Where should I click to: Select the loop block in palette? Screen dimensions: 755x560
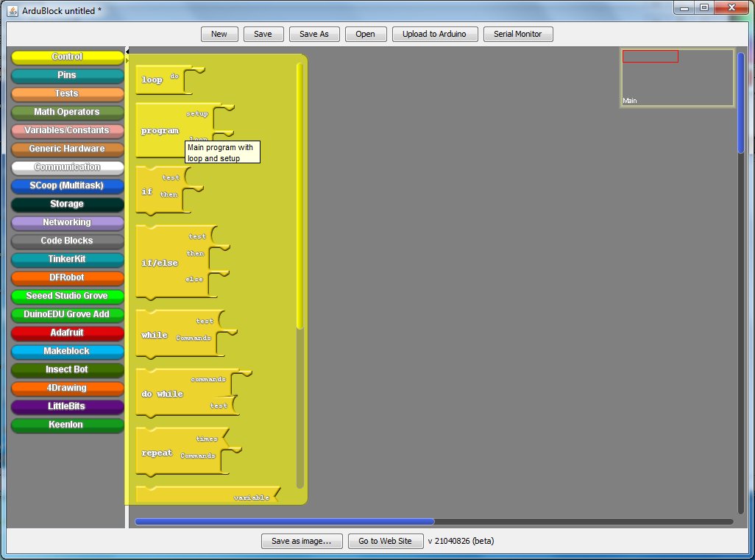[x=152, y=79]
